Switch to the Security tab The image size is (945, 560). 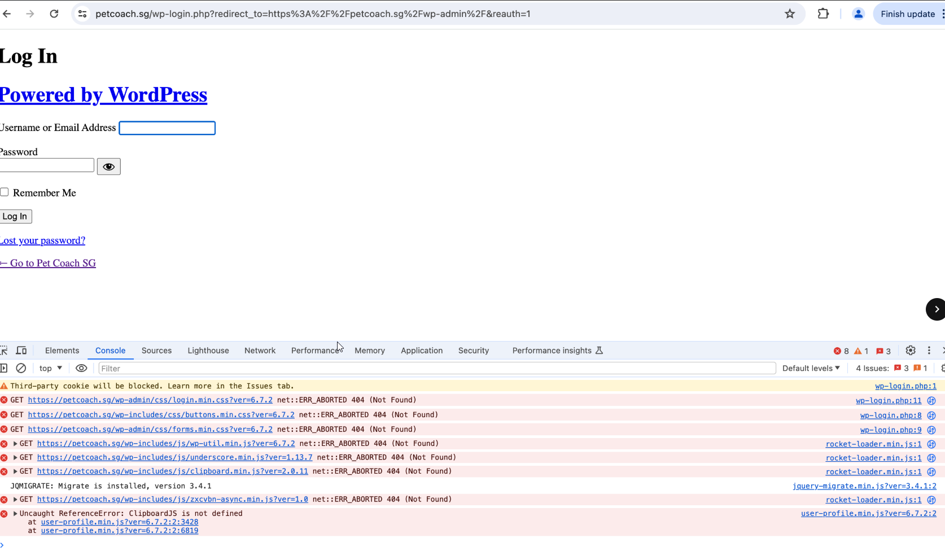pyautogui.click(x=474, y=351)
